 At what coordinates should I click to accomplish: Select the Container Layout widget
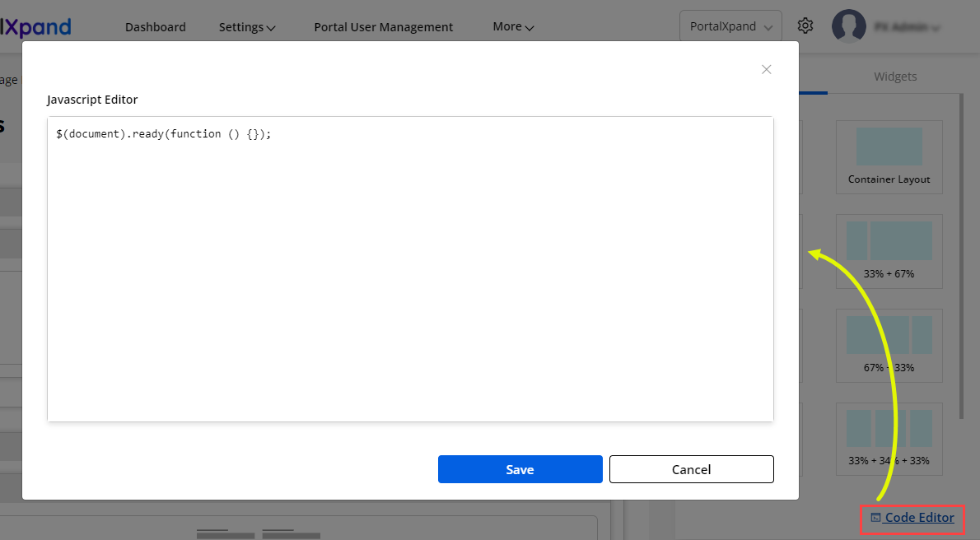tap(889, 156)
